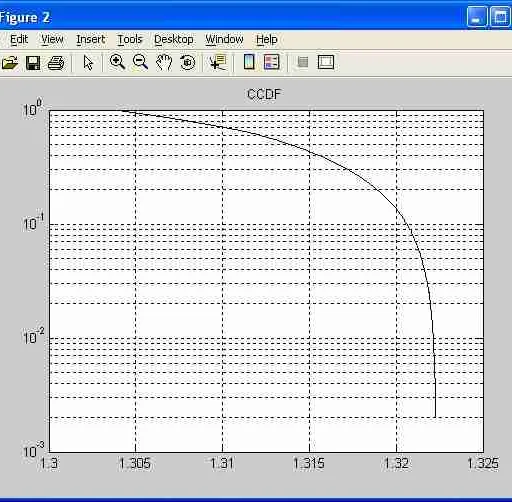Image resolution: width=512 pixels, height=502 pixels.
Task: Open the View menu
Action: click(x=52, y=39)
